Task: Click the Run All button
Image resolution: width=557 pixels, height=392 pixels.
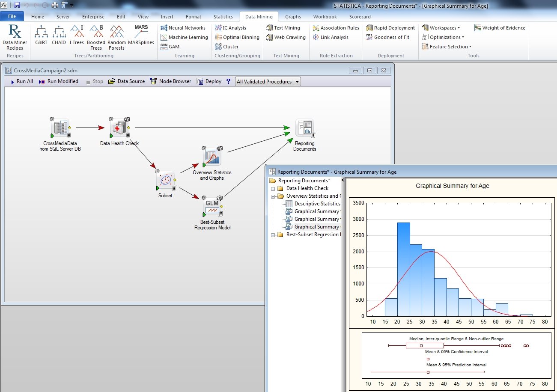Action: 21,81
